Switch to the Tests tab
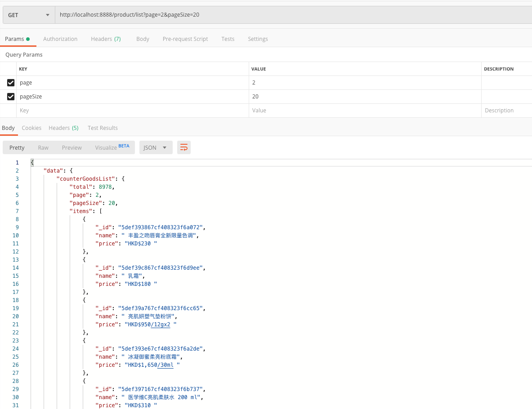 [x=228, y=39]
